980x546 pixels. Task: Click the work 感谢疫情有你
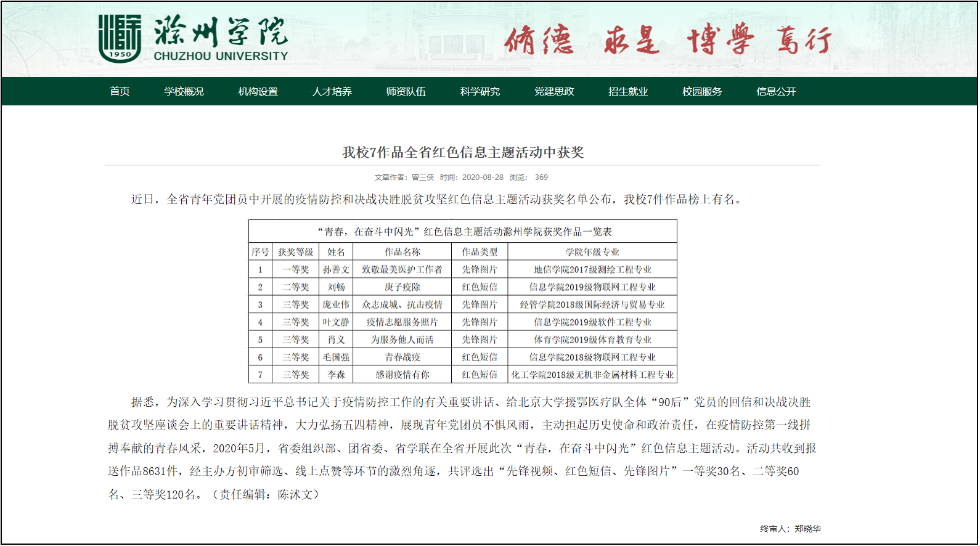click(402, 375)
